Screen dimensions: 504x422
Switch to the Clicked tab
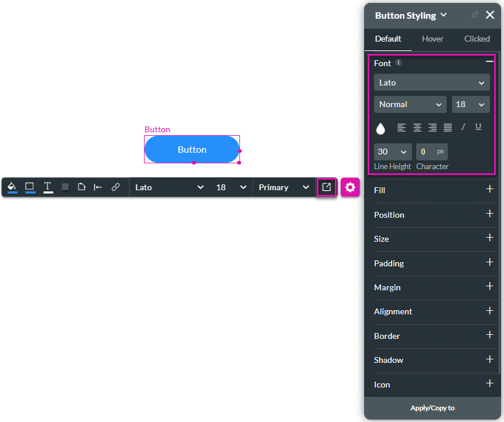tap(476, 39)
